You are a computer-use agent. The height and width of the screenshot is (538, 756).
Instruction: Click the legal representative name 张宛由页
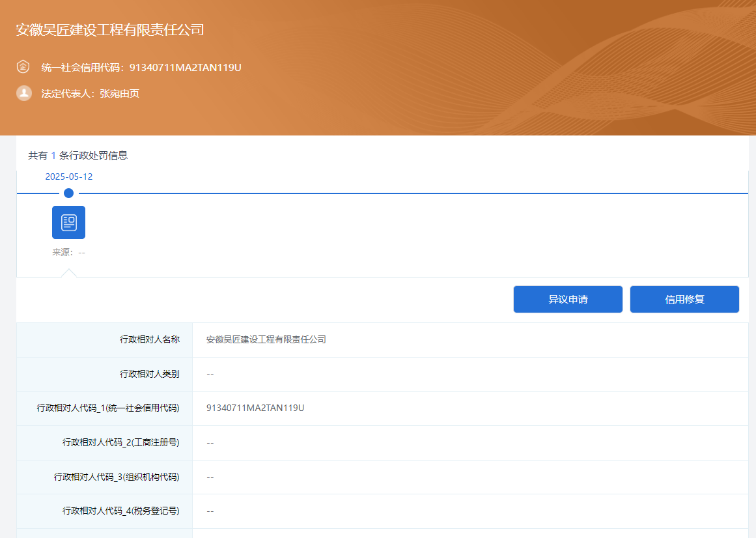[x=120, y=94]
